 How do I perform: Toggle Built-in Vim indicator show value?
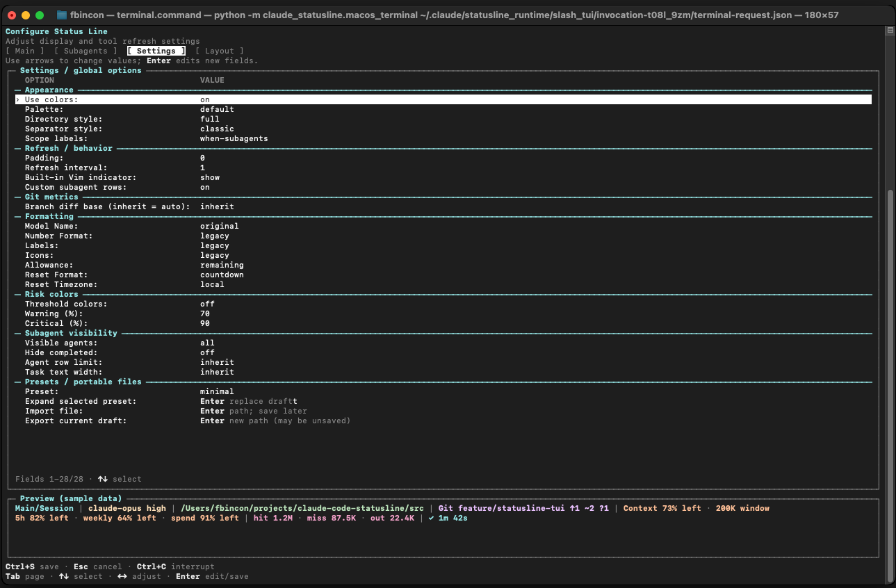210,177
